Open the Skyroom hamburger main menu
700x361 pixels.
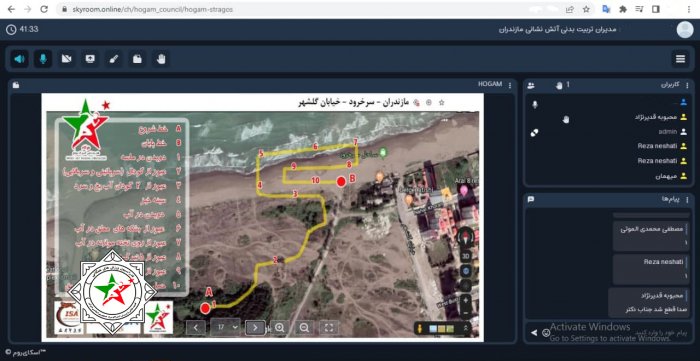[680, 59]
